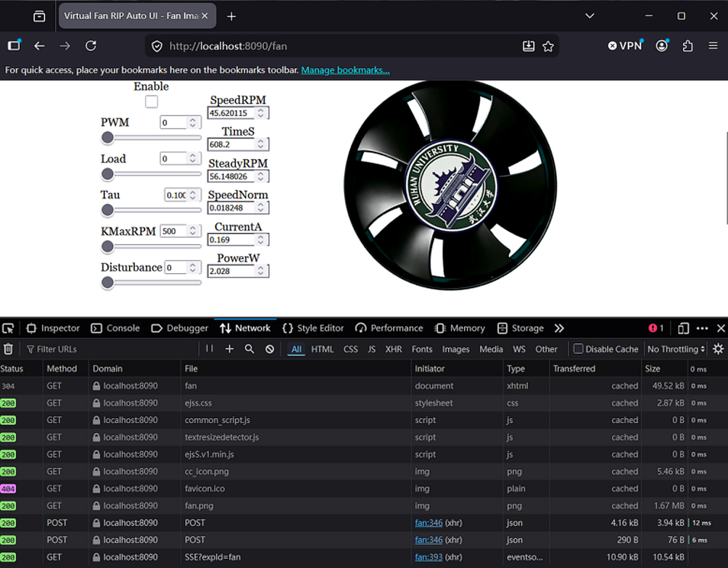This screenshot has width=728, height=568.
Task: Expand more devtools tabs chevron
Action: coord(559,328)
